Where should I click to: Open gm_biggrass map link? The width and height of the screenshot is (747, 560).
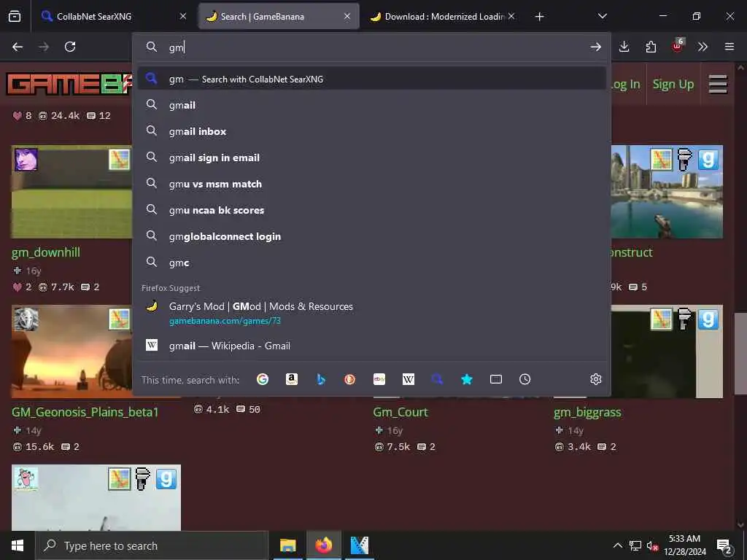(x=587, y=412)
